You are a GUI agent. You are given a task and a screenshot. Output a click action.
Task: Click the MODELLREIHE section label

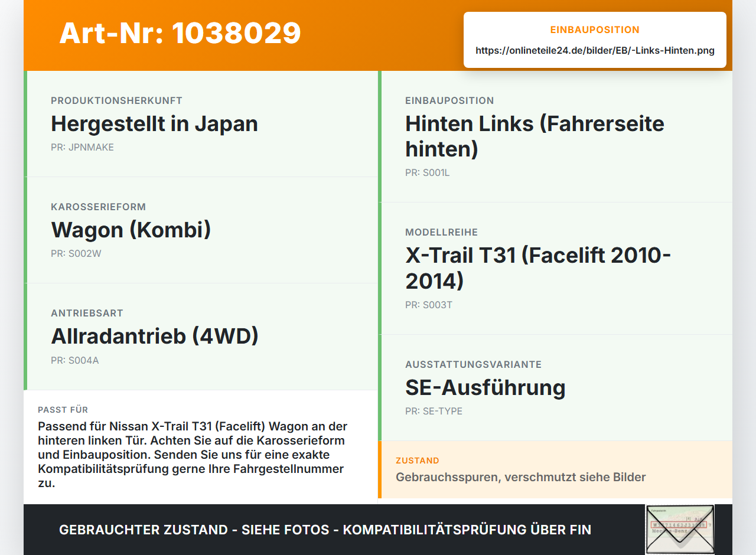pos(441,232)
